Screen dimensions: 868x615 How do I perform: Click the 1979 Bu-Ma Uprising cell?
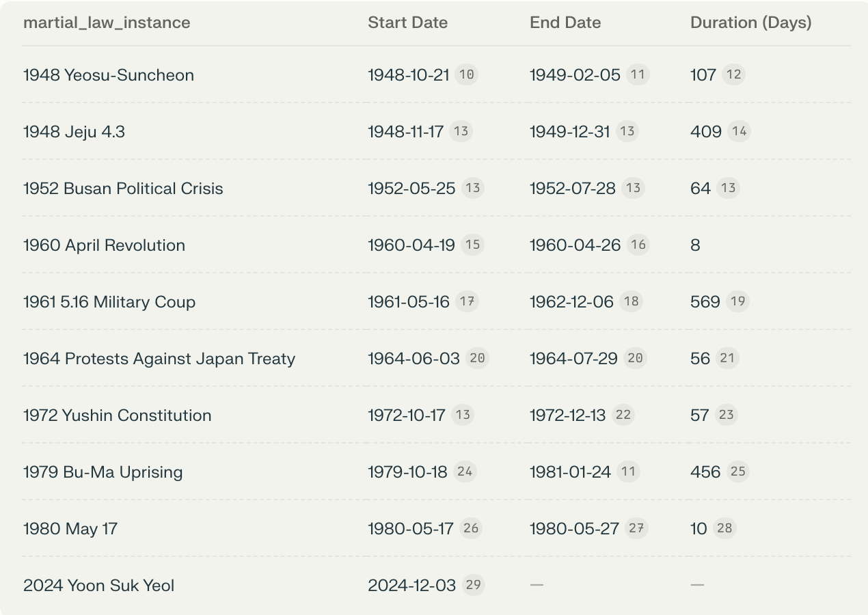pyautogui.click(x=103, y=472)
